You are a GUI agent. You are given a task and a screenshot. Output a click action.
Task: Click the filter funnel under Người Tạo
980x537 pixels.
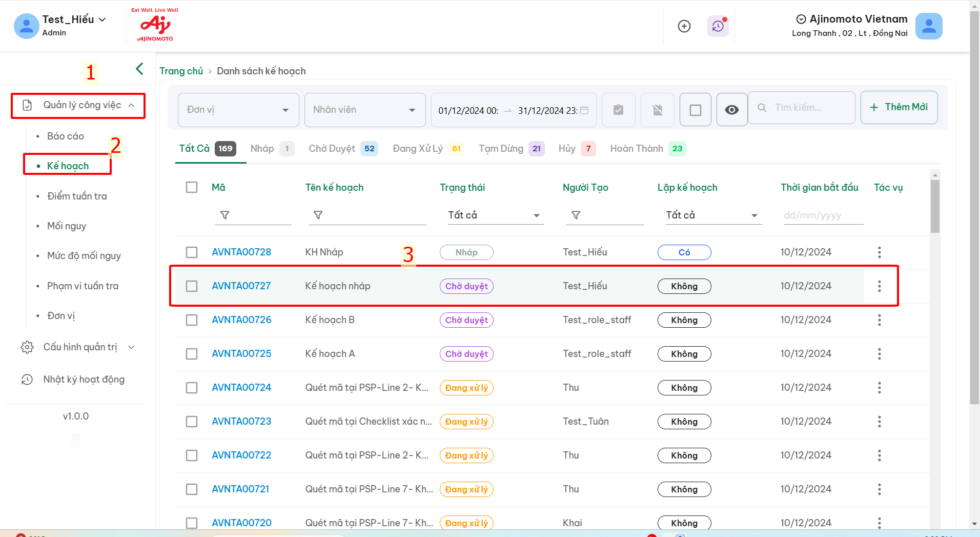(x=576, y=215)
